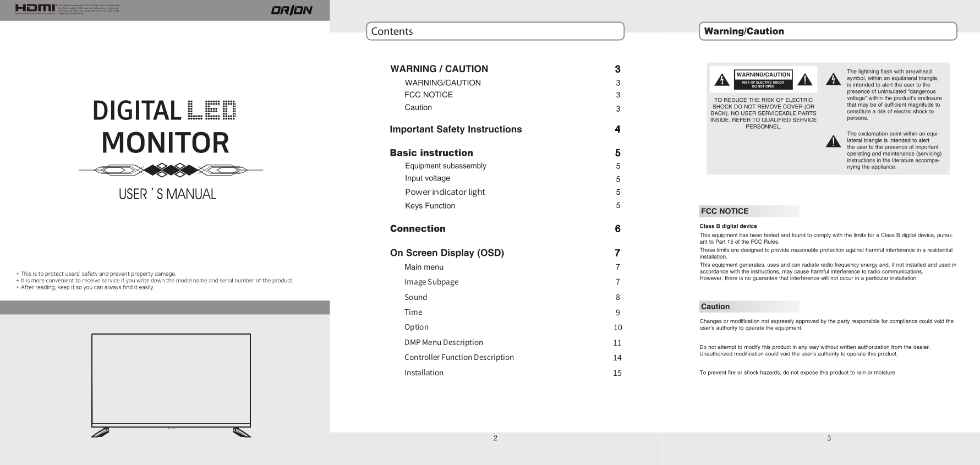Click 'Changes or modification not expressly approved' paragraph
Viewport: 980px width, 465px height.
point(826,325)
